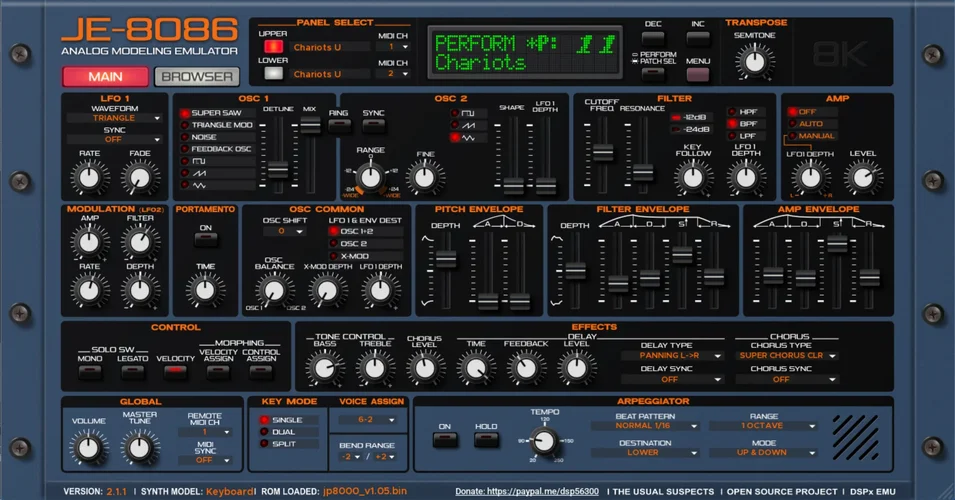The width and height of the screenshot is (955, 500).
Task: Open the Delay Type Panning L->R dropdown
Action: click(672, 356)
